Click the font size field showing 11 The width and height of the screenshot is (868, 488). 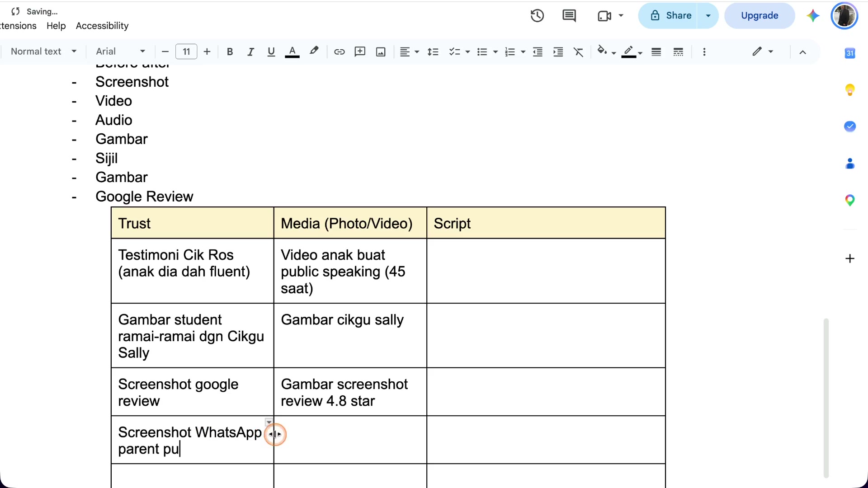click(x=186, y=52)
